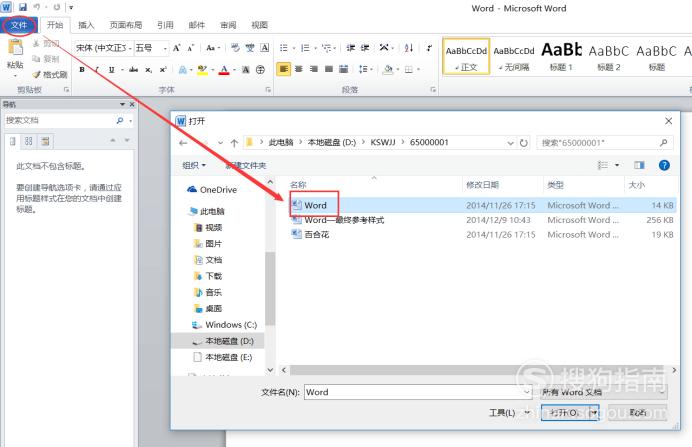Click the 文件名 input field
The width and height of the screenshot is (692, 447).
(417, 392)
